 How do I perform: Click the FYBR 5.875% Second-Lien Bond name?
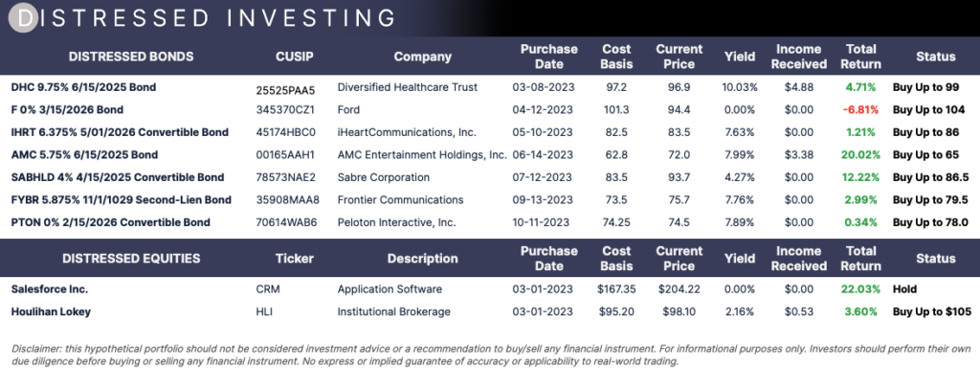[x=122, y=200]
